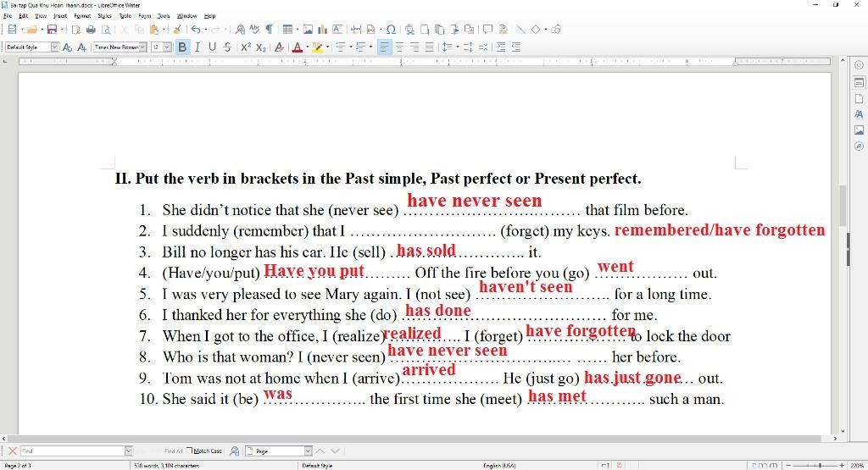Screen dimensions: 868x470
Task: Open the Table menu
Action: point(125,16)
